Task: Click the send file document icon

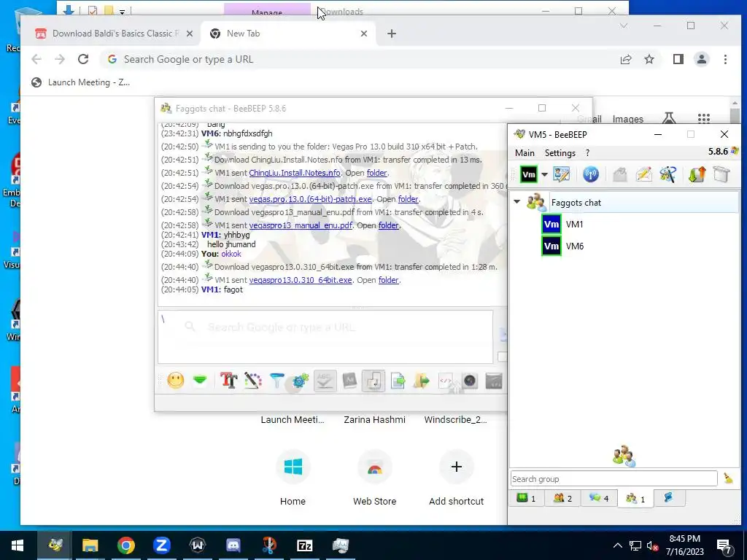Action: [x=398, y=381]
